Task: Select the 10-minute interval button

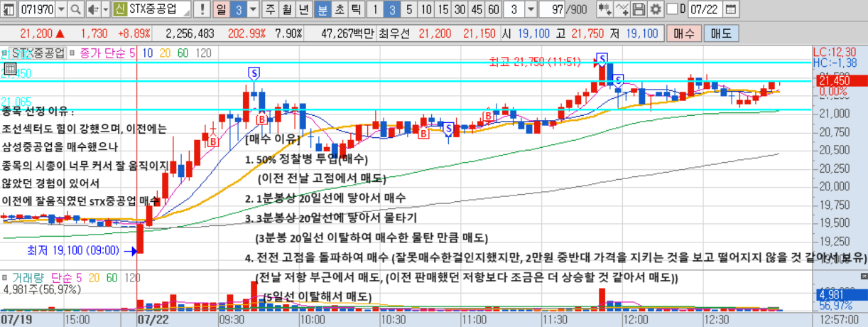Action: click(425, 10)
